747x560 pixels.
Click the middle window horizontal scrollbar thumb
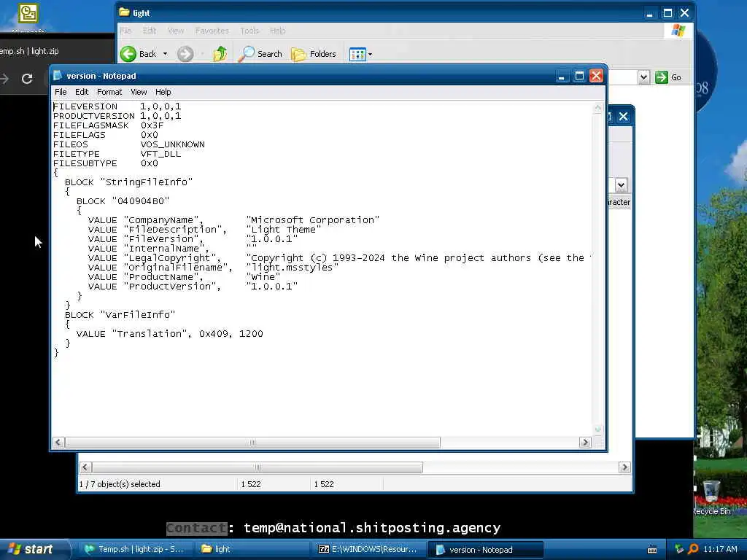tap(258, 467)
